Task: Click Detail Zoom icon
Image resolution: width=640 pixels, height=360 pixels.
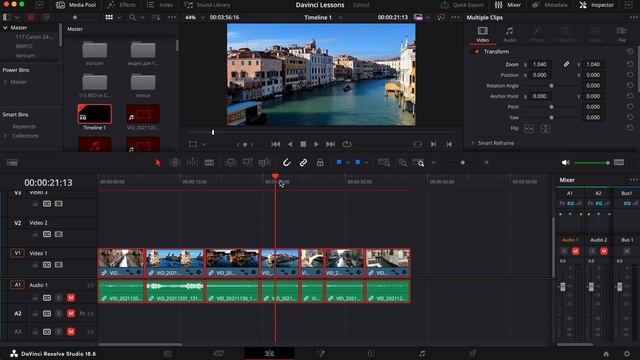Action: coord(402,162)
